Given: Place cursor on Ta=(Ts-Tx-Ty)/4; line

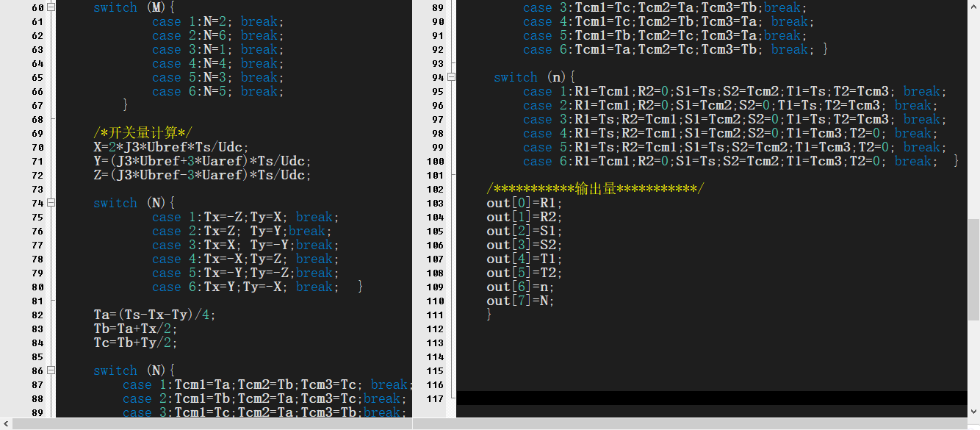Looking at the screenshot, I should coord(154,315).
